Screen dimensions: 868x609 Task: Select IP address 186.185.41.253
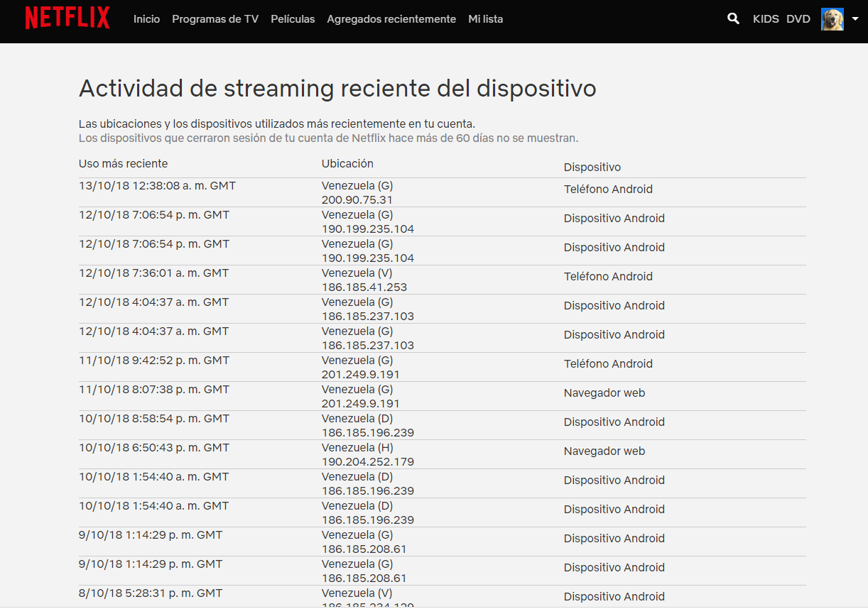364,287
